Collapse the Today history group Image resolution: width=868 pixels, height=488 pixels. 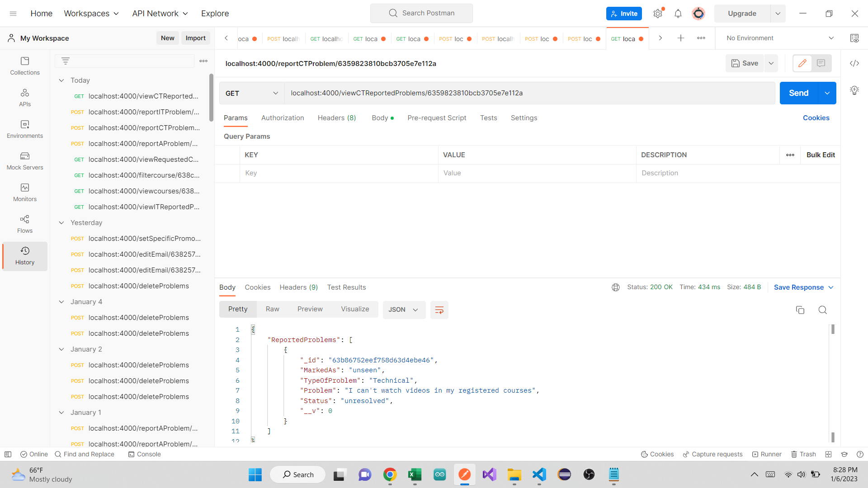tap(61, 80)
